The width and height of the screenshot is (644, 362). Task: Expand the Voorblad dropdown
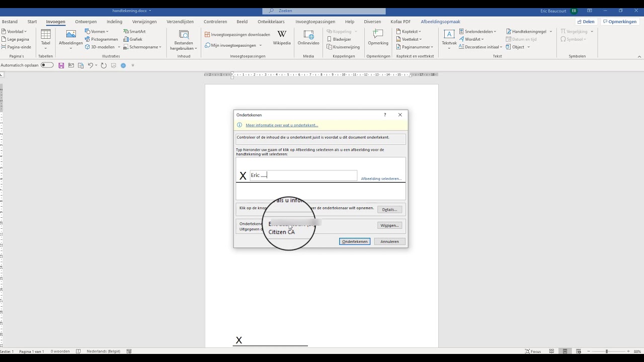pos(25,32)
